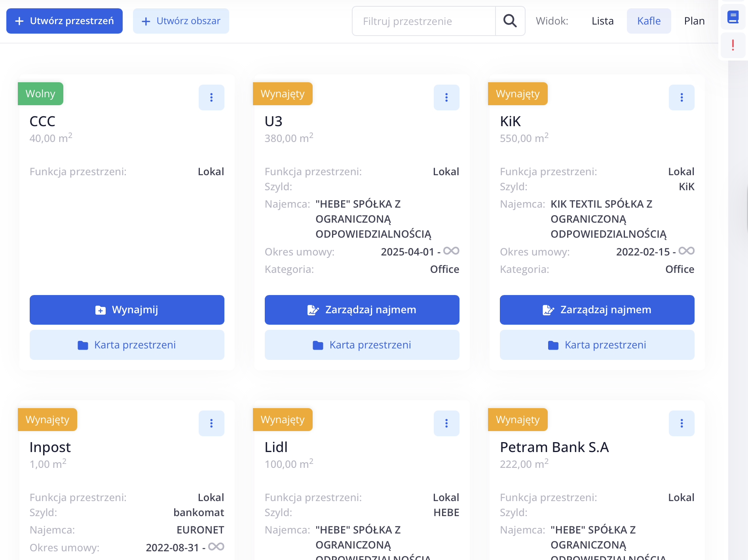The width and height of the screenshot is (748, 560).
Task: Click the 380,00 m² area value
Action: [x=289, y=138]
